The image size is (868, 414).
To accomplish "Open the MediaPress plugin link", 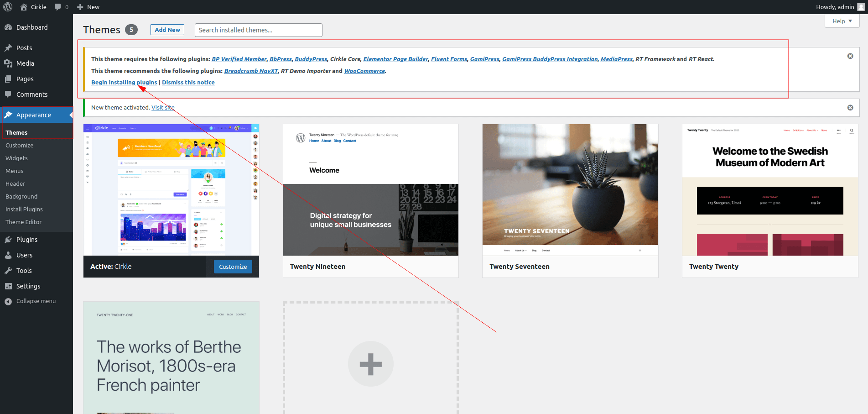I will tap(617, 59).
